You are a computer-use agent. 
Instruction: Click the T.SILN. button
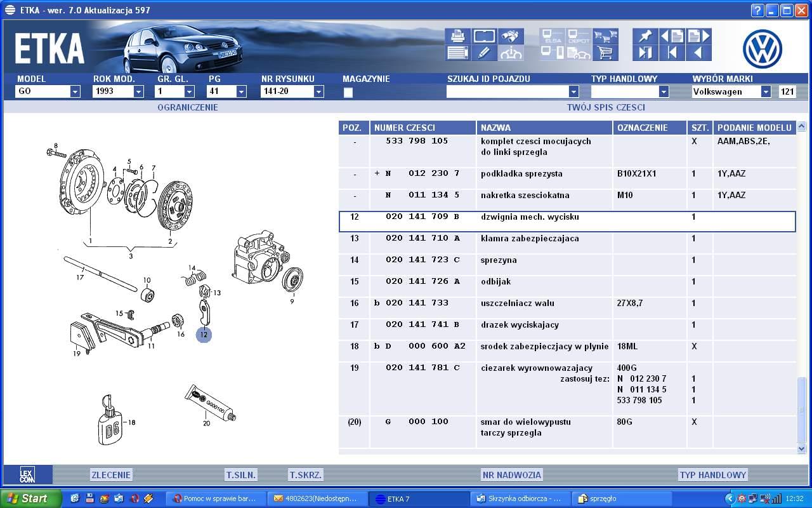pos(241,475)
